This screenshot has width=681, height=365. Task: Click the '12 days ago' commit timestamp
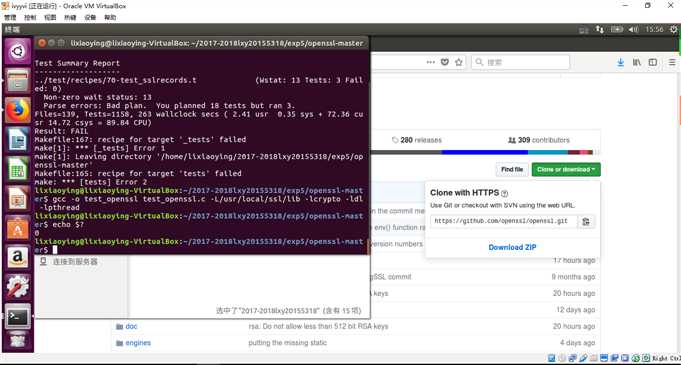575,310
